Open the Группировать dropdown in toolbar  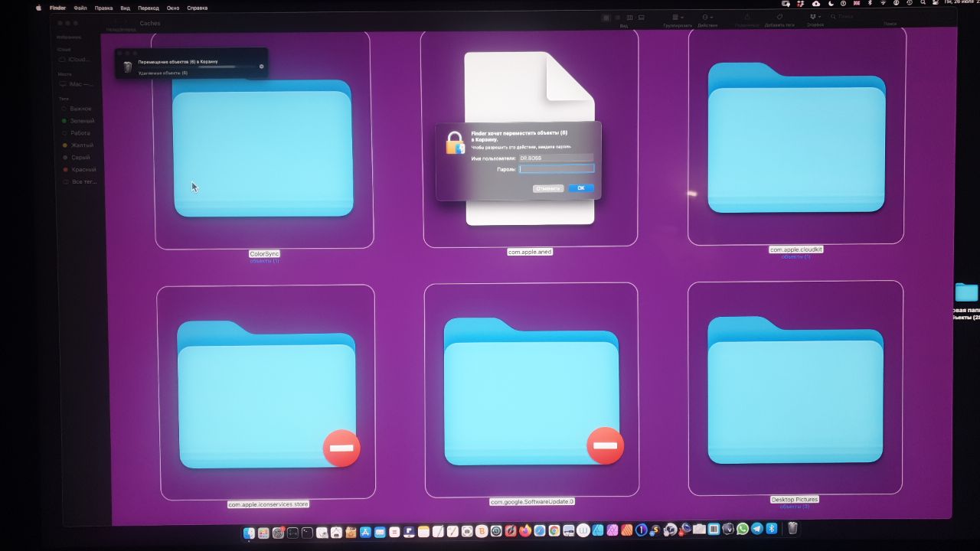(x=678, y=18)
